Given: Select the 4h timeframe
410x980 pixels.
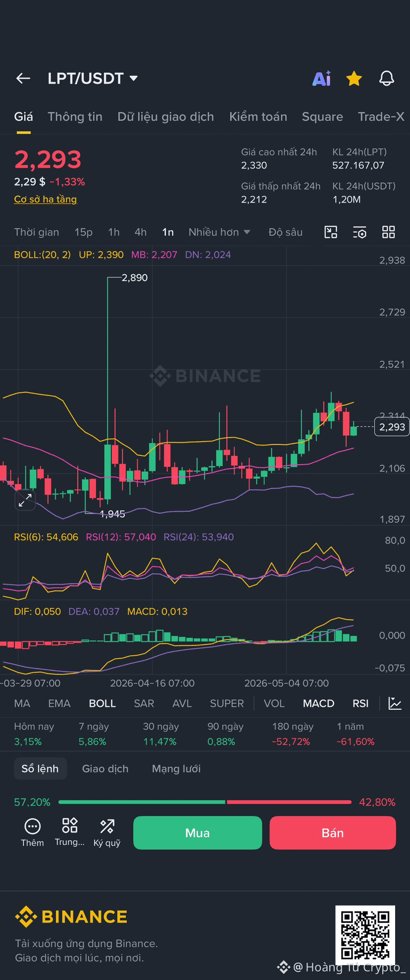Looking at the screenshot, I should tap(141, 232).
